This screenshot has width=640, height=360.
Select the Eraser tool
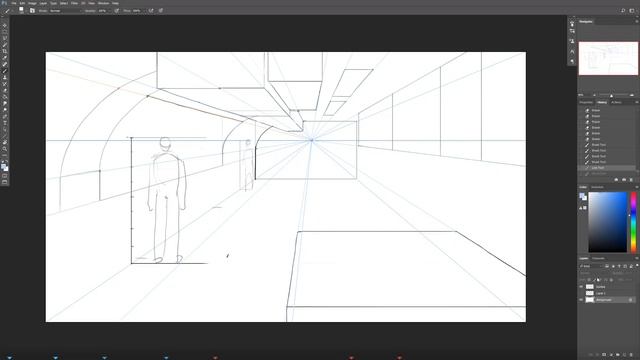[x=5, y=90]
